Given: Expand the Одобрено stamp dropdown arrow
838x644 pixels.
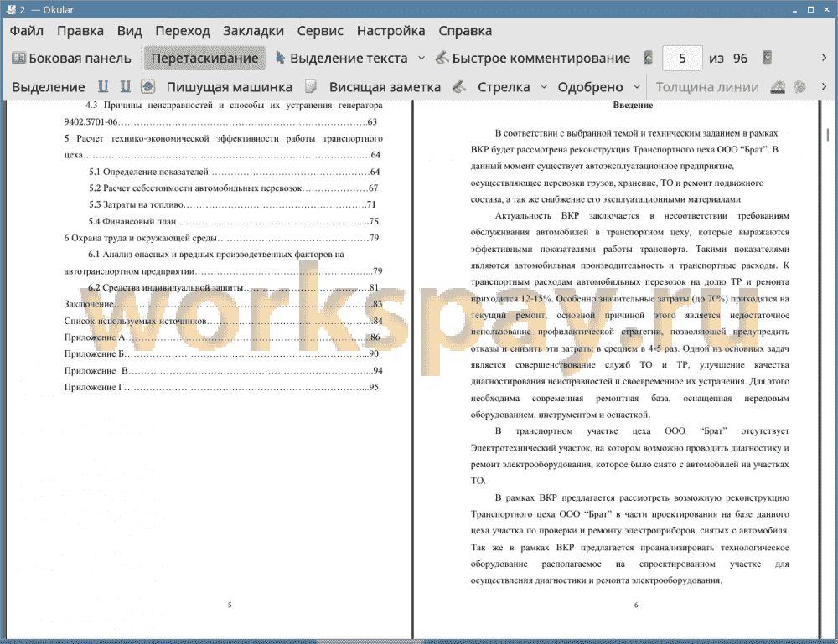Looking at the screenshot, I should click(x=637, y=86).
